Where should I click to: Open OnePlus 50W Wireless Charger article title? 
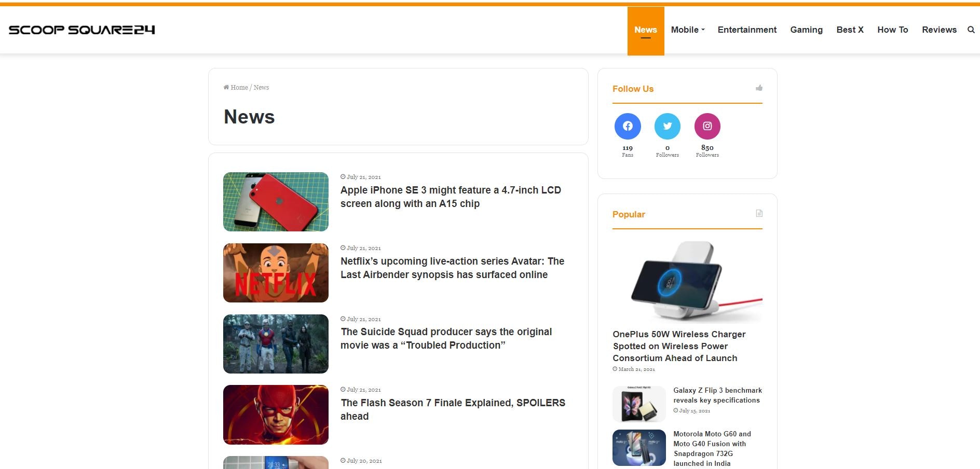(x=679, y=346)
